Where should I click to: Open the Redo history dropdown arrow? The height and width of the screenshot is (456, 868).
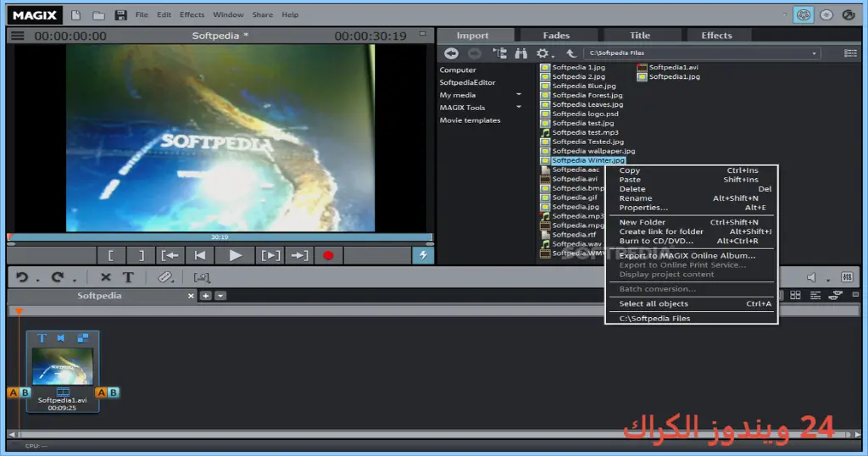(75, 280)
